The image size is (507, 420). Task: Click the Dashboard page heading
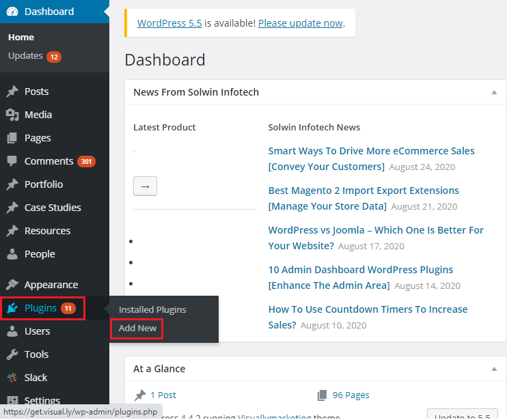click(x=165, y=60)
